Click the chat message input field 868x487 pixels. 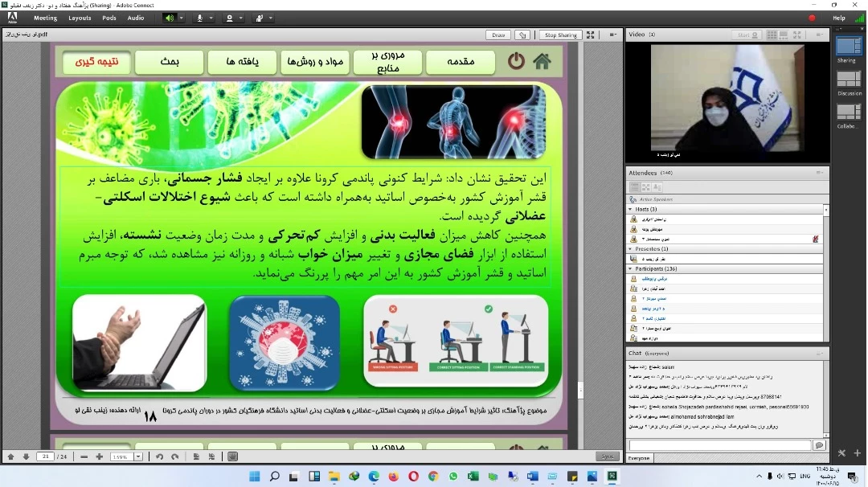pyautogui.click(x=719, y=445)
